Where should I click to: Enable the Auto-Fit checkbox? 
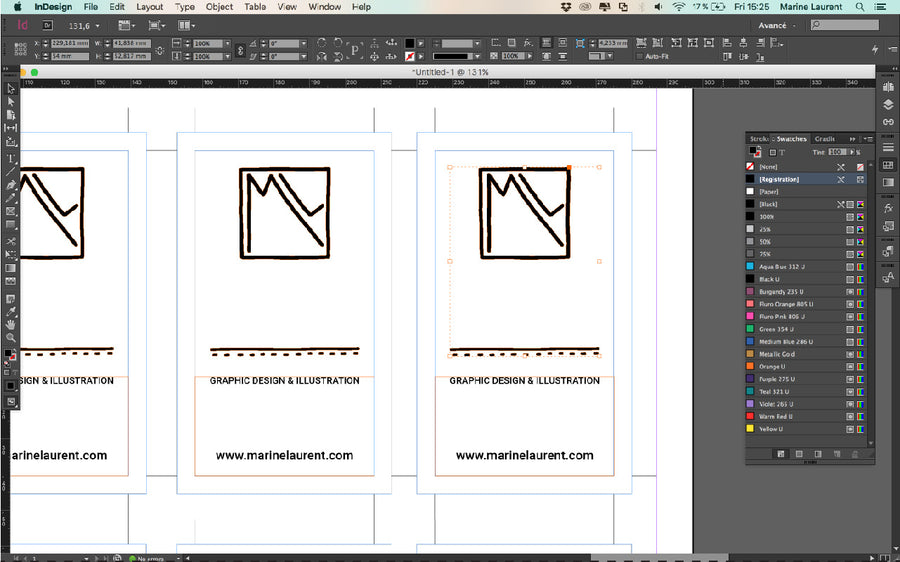(639, 56)
